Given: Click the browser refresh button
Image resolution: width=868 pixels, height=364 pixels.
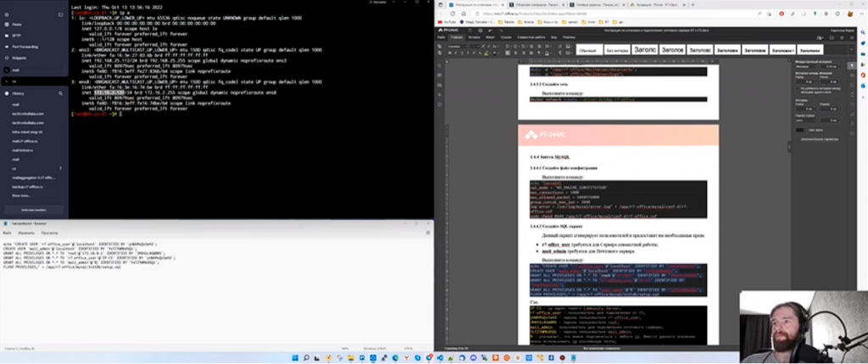Looking at the screenshot, I should pos(453,14).
